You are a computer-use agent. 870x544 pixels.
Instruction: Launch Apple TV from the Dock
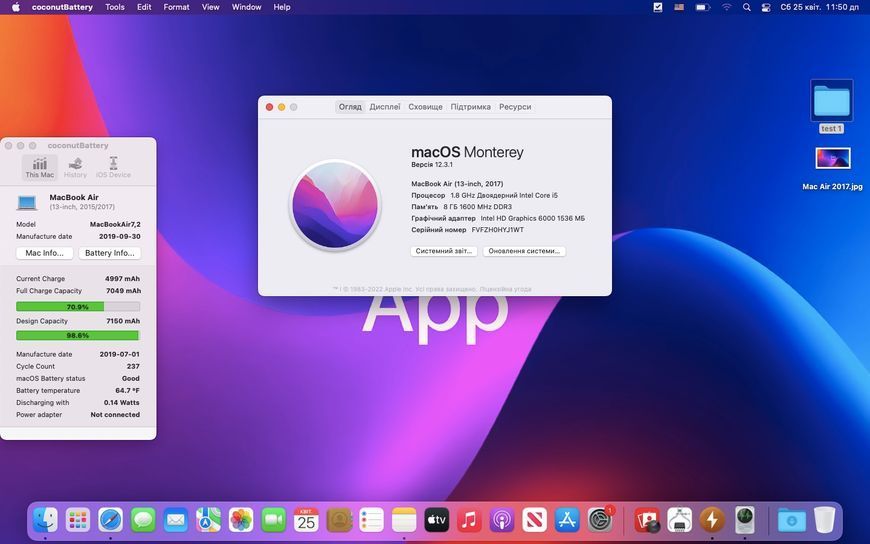pos(437,520)
